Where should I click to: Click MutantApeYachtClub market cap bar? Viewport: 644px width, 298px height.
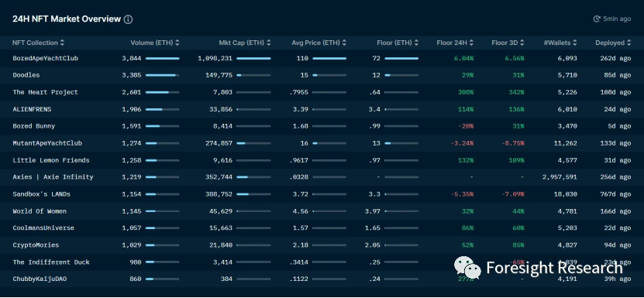click(x=253, y=143)
